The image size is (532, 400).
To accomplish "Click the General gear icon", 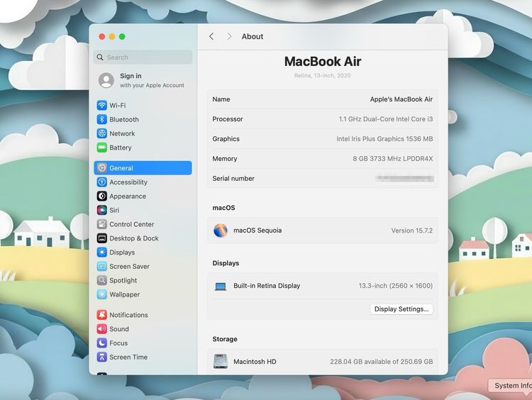I will coord(101,168).
